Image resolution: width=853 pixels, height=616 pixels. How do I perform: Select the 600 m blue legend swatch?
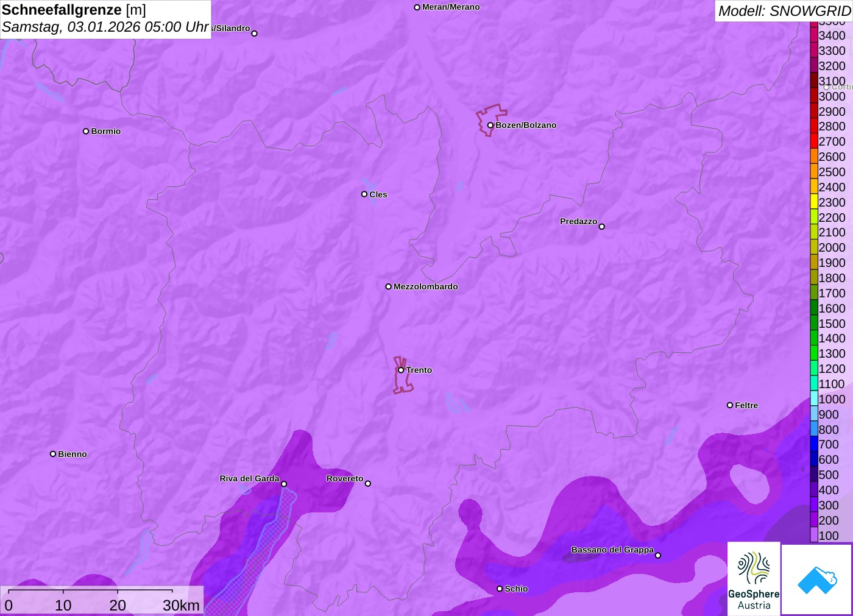pyautogui.click(x=814, y=459)
